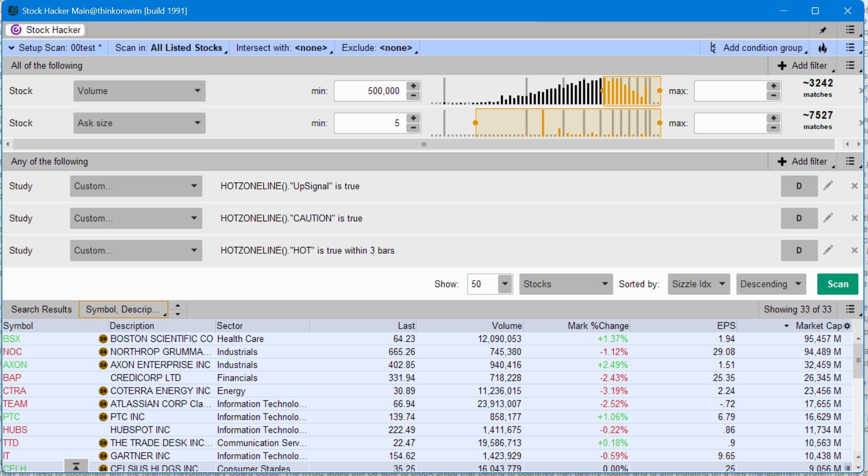Remove the UpSignal study filter with the X icon
This screenshot has height=476, width=868.
click(x=854, y=186)
